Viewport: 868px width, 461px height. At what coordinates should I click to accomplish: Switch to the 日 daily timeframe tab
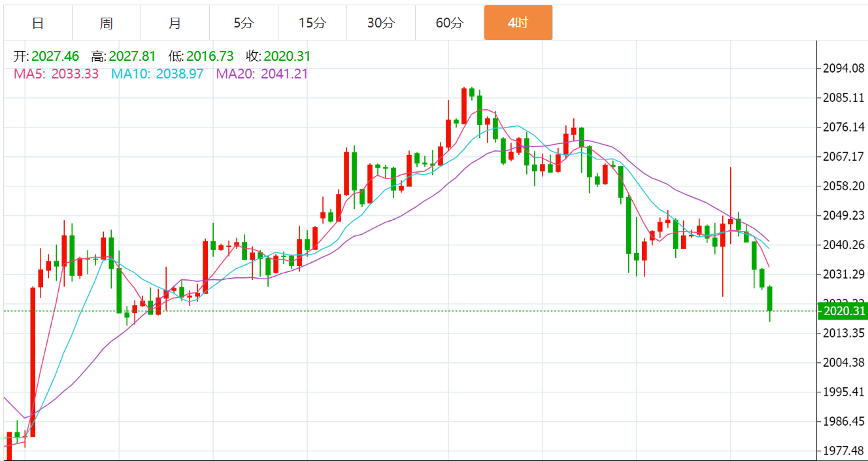pos(38,24)
